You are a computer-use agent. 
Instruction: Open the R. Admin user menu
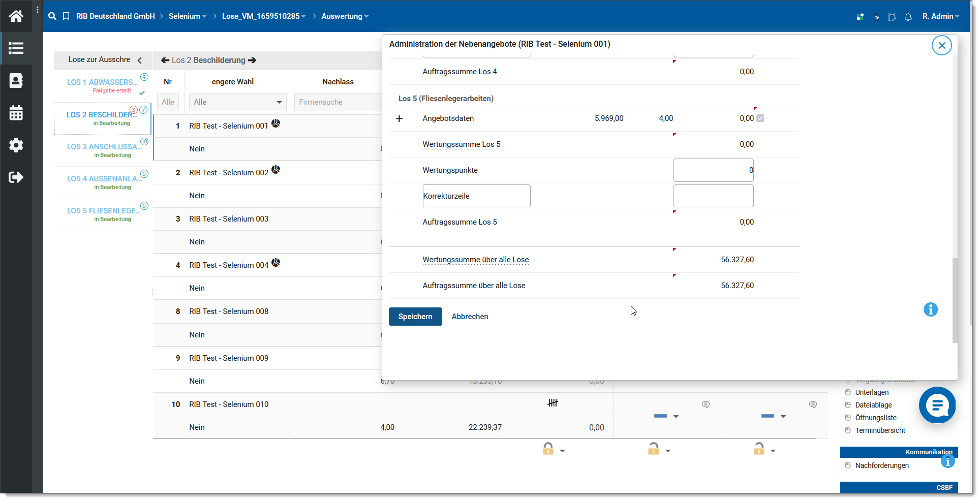(x=940, y=16)
